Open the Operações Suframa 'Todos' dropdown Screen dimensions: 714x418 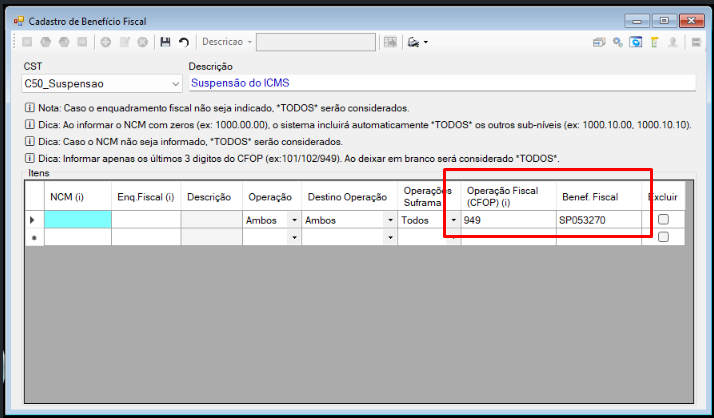click(453, 220)
